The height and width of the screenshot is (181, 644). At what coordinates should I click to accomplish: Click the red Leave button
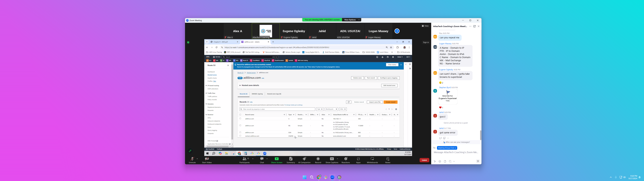point(424,160)
